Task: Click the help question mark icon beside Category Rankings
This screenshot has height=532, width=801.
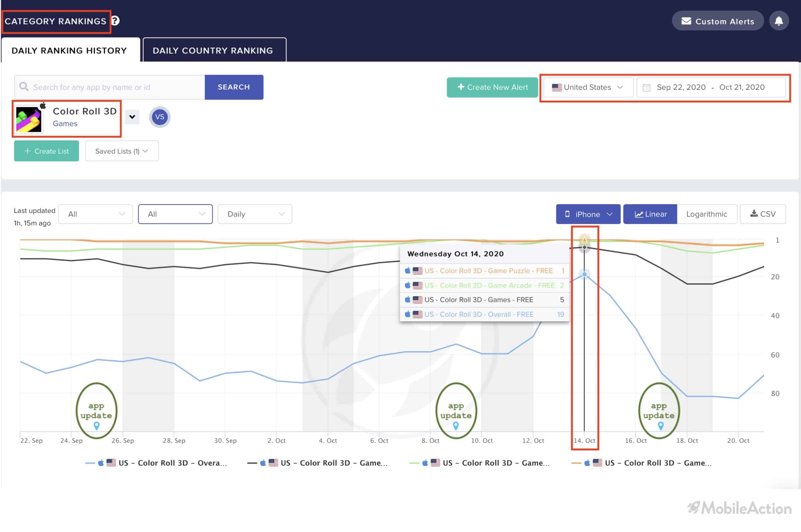Action: pos(115,21)
